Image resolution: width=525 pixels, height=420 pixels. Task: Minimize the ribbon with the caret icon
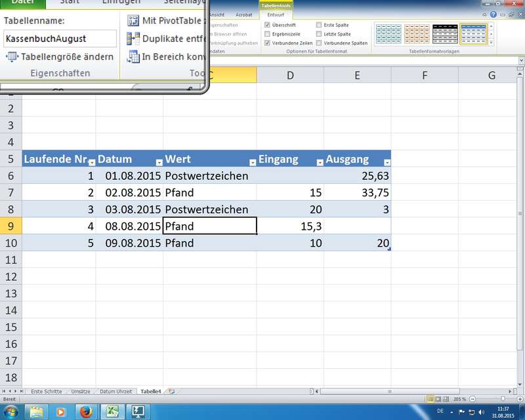[x=484, y=14]
